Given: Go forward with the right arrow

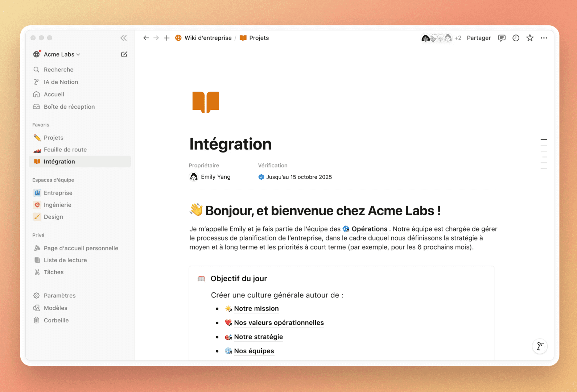Looking at the screenshot, I should point(156,38).
